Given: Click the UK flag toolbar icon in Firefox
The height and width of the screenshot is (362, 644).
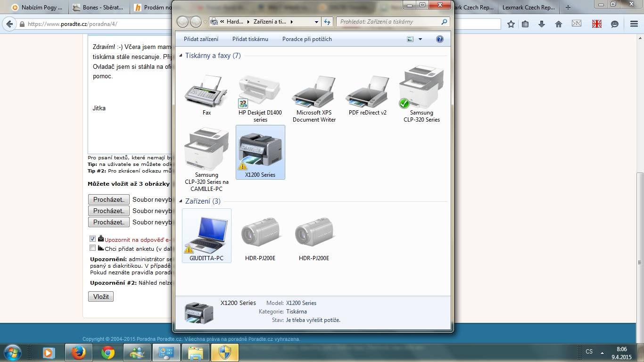Looking at the screenshot, I should tap(597, 24).
